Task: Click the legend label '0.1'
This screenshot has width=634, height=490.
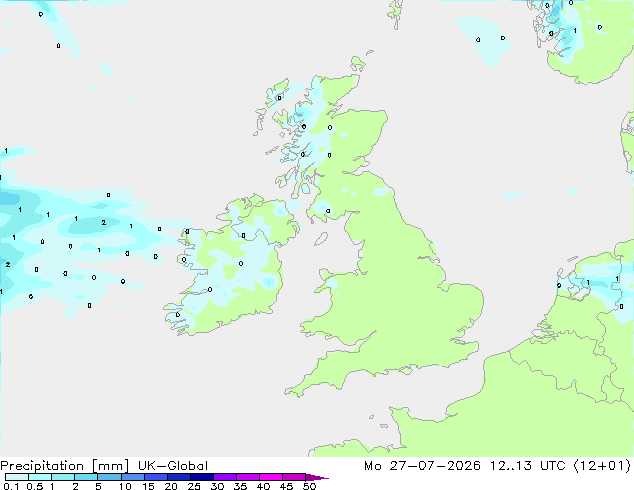Action: click(11, 486)
